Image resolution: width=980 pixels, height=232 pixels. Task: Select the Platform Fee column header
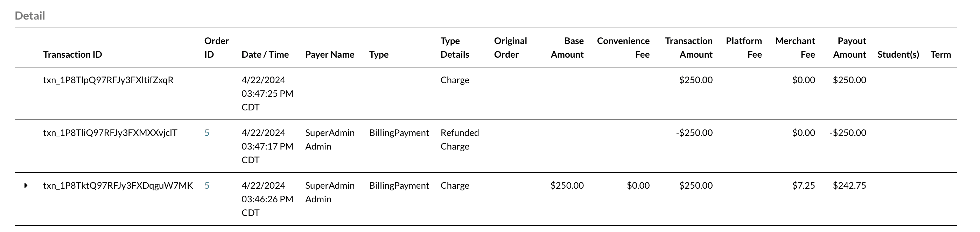point(743,48)
